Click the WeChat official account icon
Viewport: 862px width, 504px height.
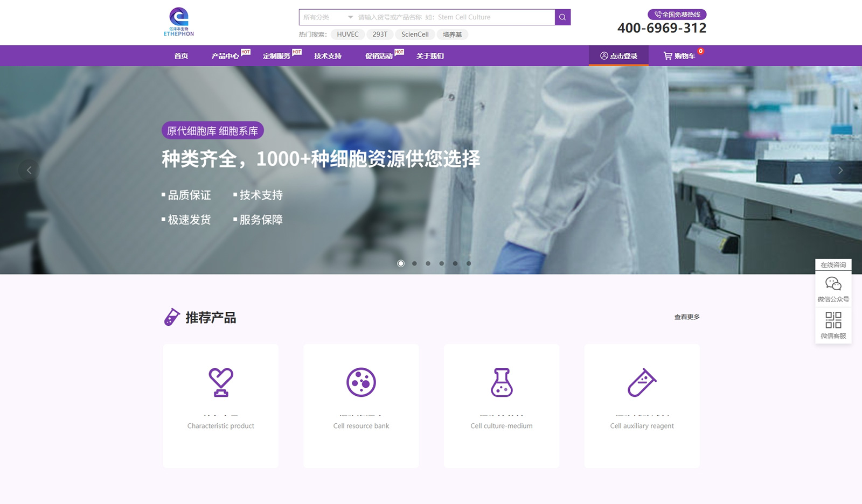tap(833, 284)
